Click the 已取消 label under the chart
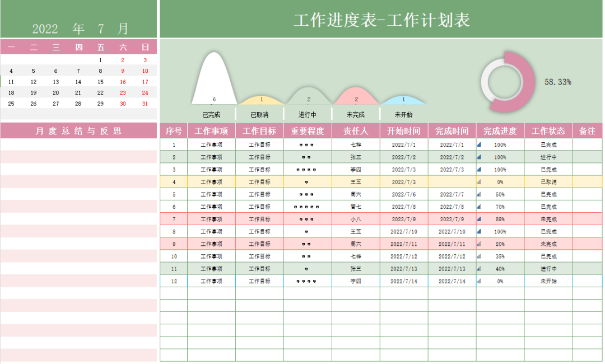Viewport: 605px width, 364px height. (x=259, y=115)
